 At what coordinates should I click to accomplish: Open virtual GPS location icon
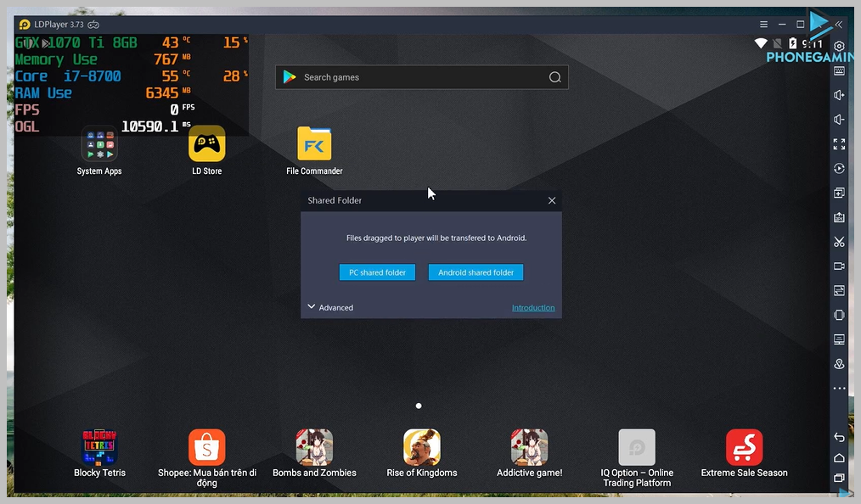pos(839,364)
